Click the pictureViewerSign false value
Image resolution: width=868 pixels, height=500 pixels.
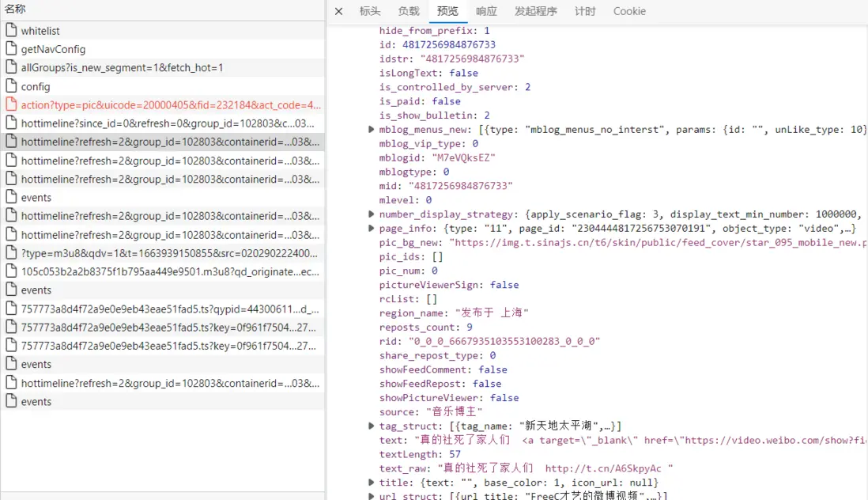tap(504, 285)
